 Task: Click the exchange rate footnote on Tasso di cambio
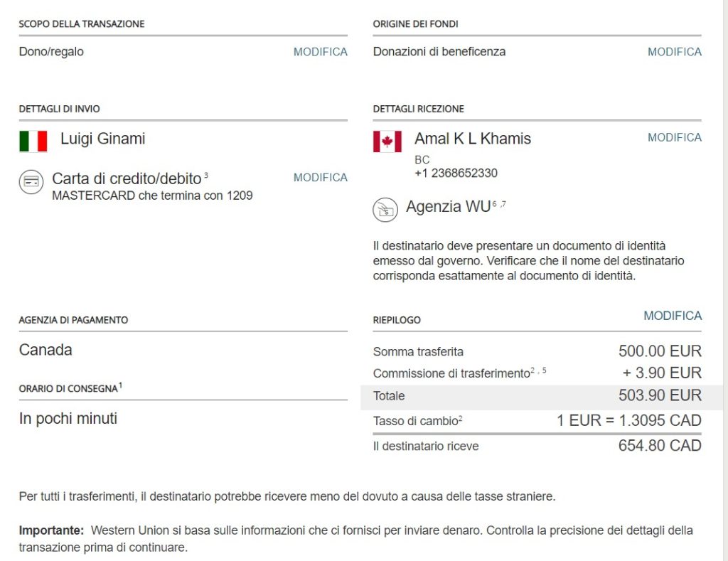coord(460,418)
